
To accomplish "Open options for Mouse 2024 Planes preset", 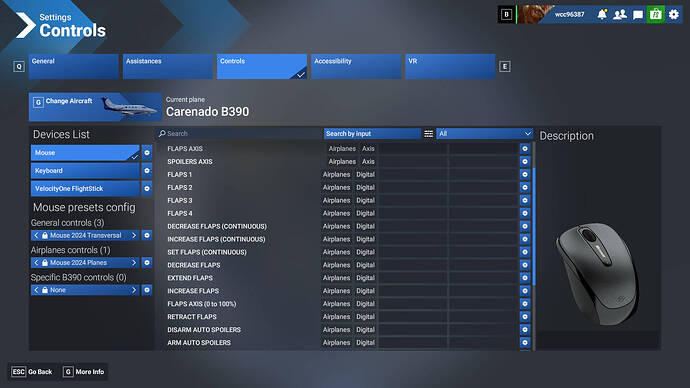I will click(147, 263).
